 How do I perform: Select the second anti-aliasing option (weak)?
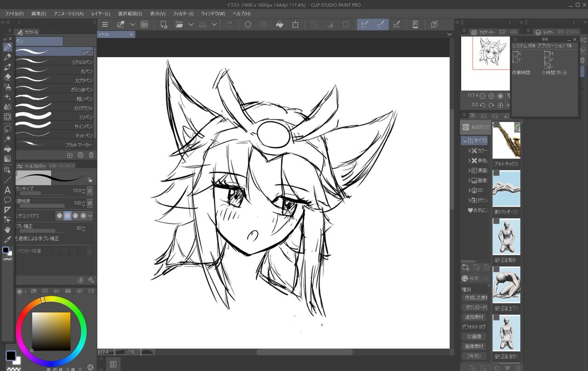(x=68, y=215)
